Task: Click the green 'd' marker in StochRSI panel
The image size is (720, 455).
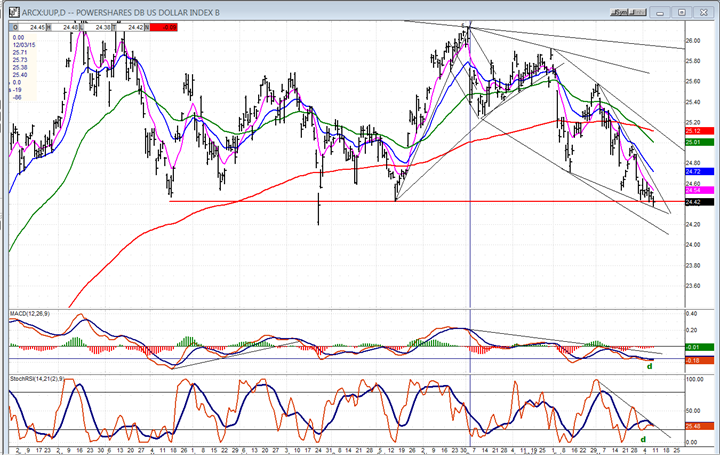Action: (x=642, y=438)
